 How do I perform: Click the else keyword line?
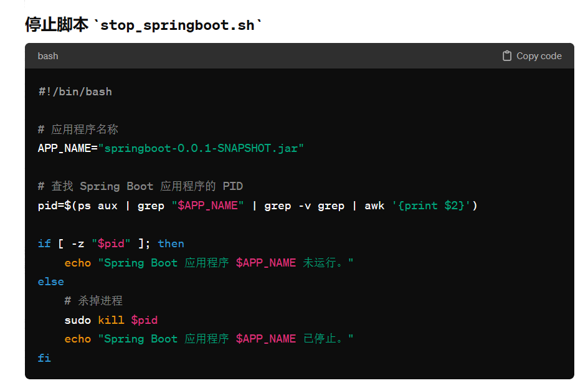click(x=51, y=282)
